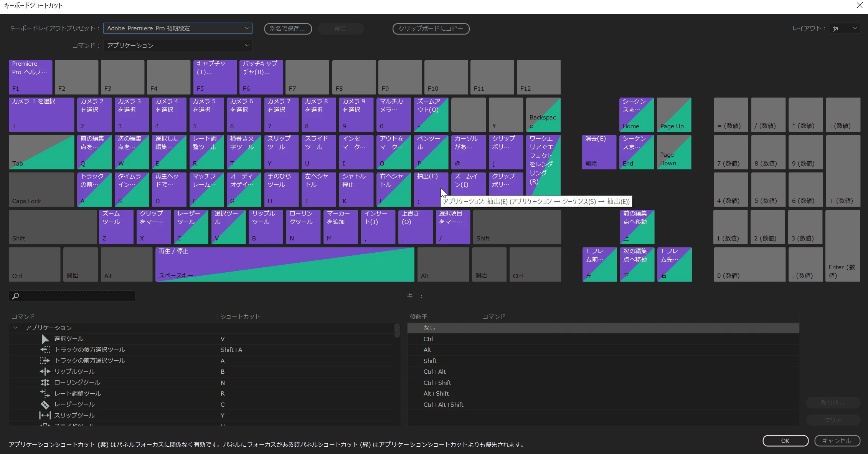868x454 pixels.
Task: Click the Rolling Edit tool icon
Action: (45, 383)
